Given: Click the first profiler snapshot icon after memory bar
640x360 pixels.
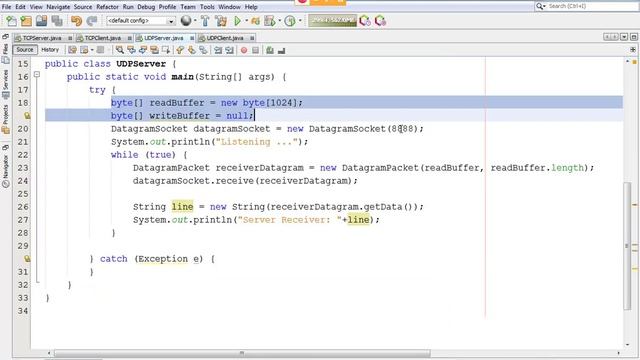Looking at the screenshot, I should [365, 21].
